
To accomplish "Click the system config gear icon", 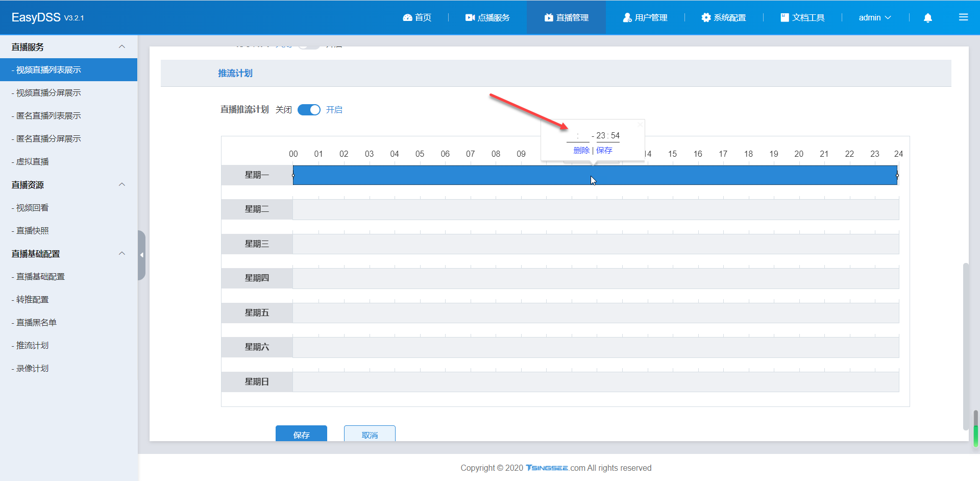I will click(x=706, y=17).
